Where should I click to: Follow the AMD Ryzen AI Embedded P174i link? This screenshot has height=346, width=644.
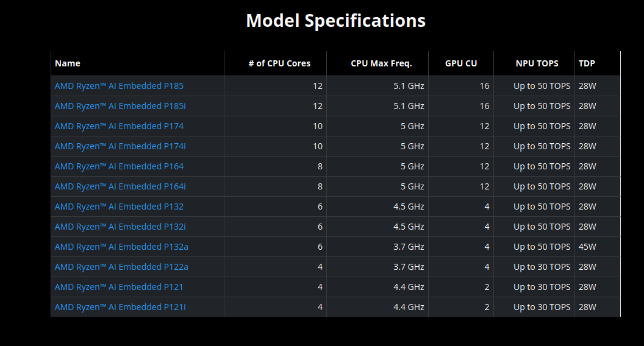pyautogui.click(x=120, y=146)
